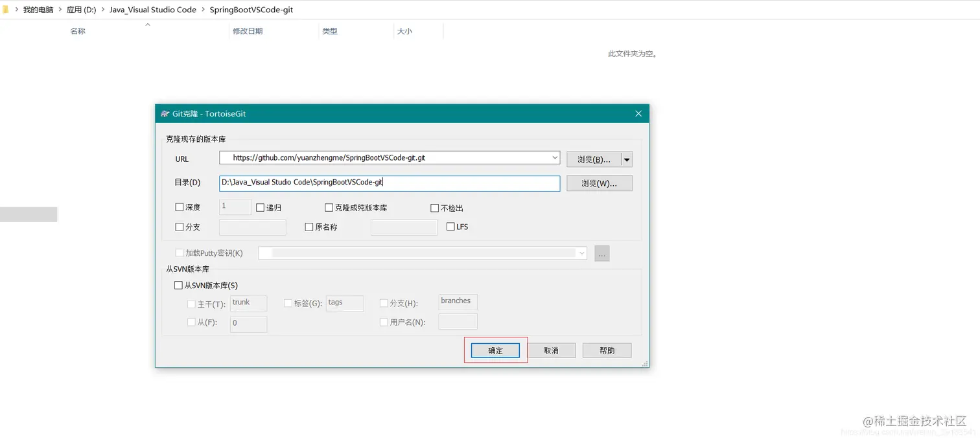Click the tags text field
The height and width of the screenshot is (441, 980).
point(345,303)
